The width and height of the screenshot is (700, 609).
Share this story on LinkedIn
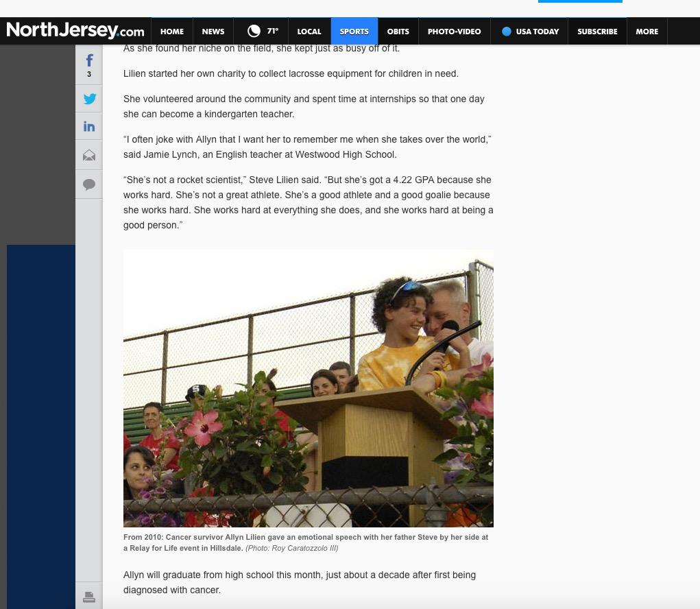coord(89,127)
